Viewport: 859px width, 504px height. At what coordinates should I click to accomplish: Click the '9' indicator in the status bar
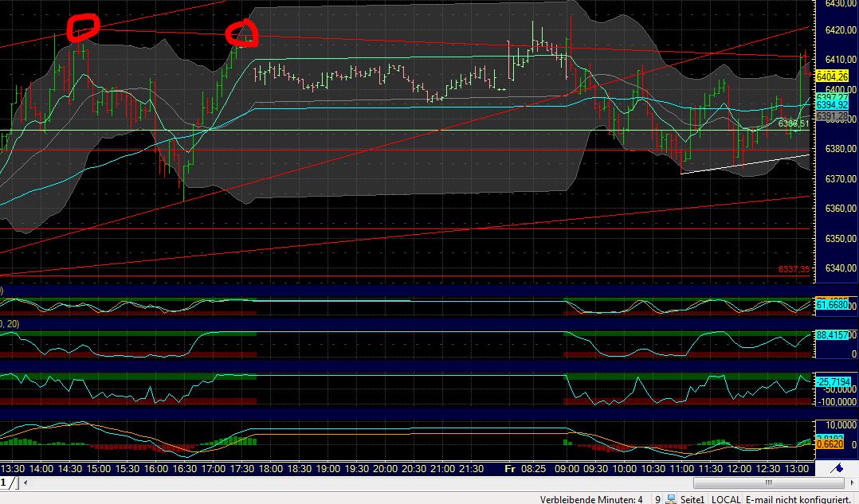tap(657, 498)
